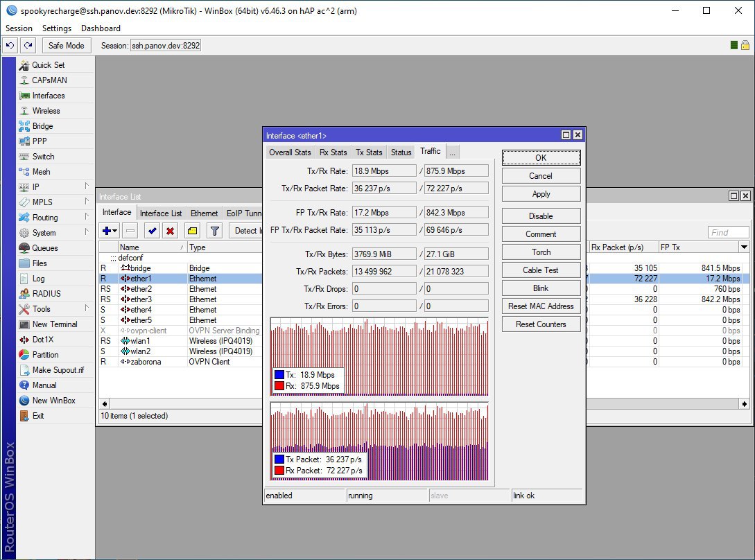Click blue plus add interface icon
The width and height of the screenshot is (755, 560).
pos(110,231)
